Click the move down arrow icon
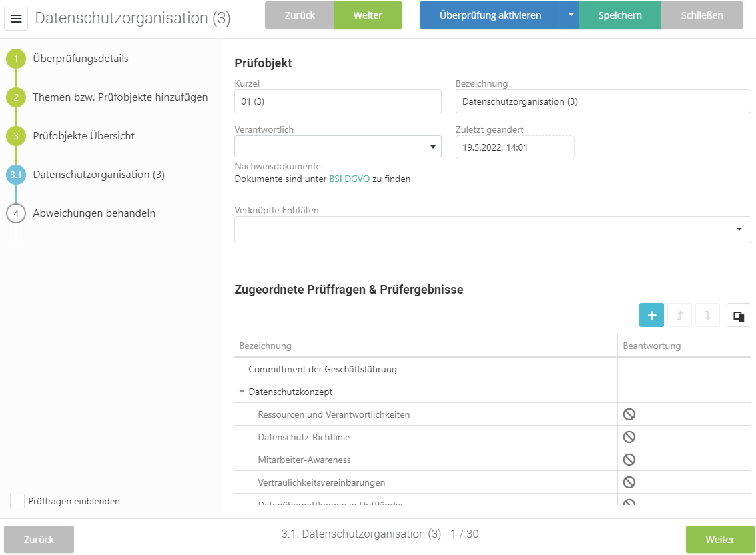This screenshot has width=756, height=555. pos(707,316)
